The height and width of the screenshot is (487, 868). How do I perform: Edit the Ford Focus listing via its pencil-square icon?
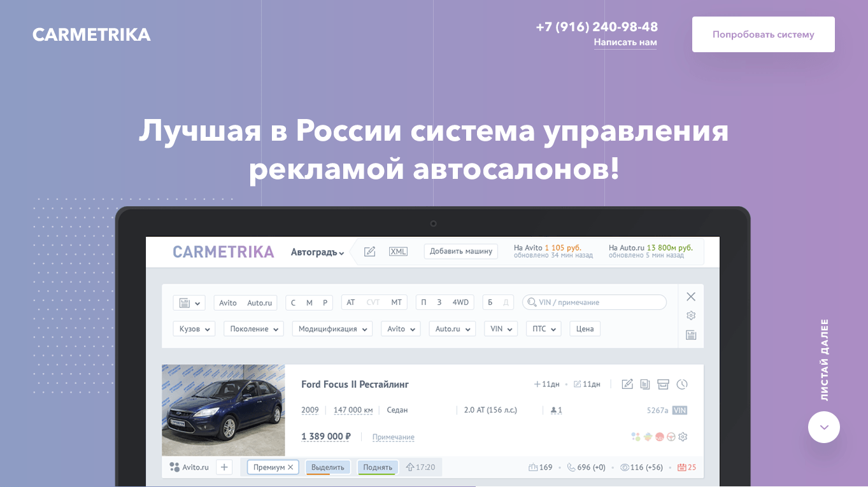(627, 384)
